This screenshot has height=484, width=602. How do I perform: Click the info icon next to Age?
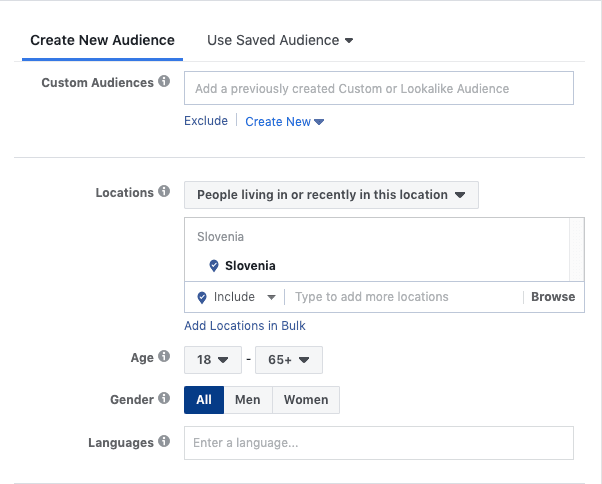(164, 358)
